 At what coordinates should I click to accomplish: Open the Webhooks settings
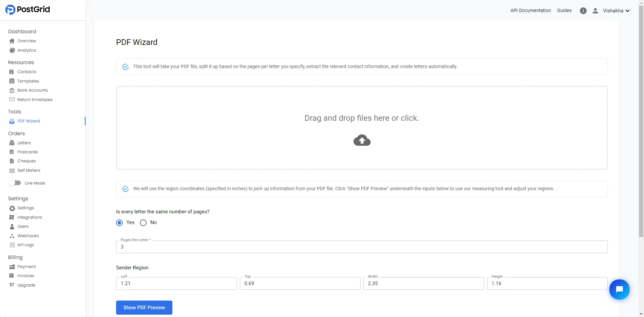pyautogui.click(x=28, y=235)
